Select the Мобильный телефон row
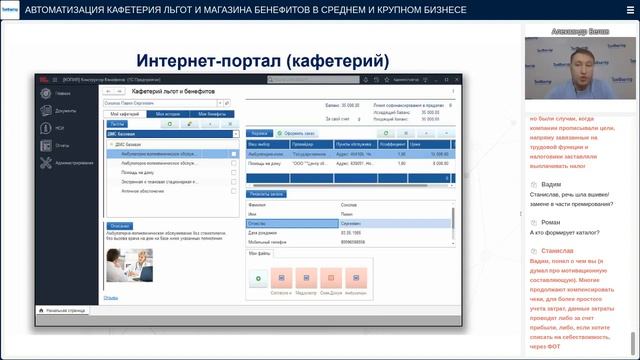The width and height of the screenshot is (640, 360). click(x=349, y=242)
